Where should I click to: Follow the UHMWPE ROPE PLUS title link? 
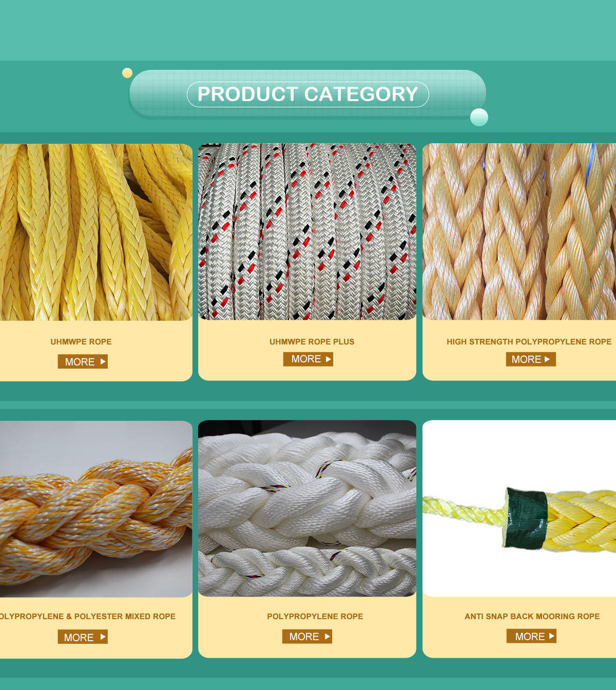[x=312, y=341]
